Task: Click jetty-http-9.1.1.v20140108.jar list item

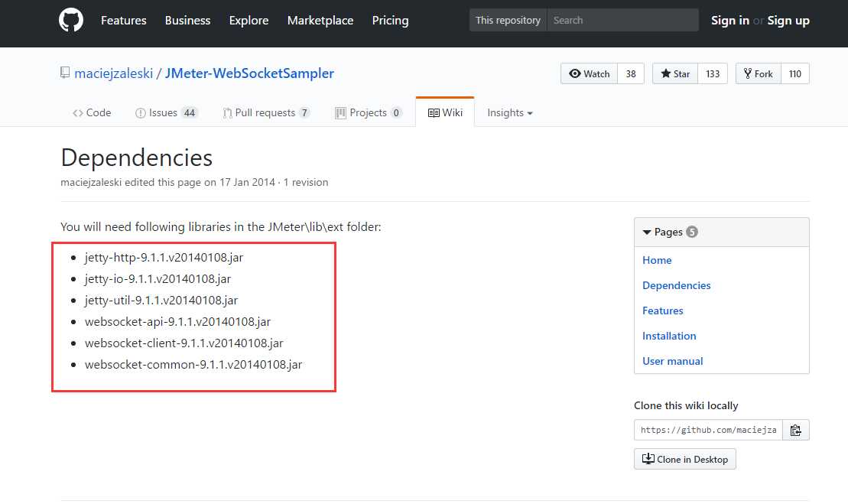Action: click(164, 258)
